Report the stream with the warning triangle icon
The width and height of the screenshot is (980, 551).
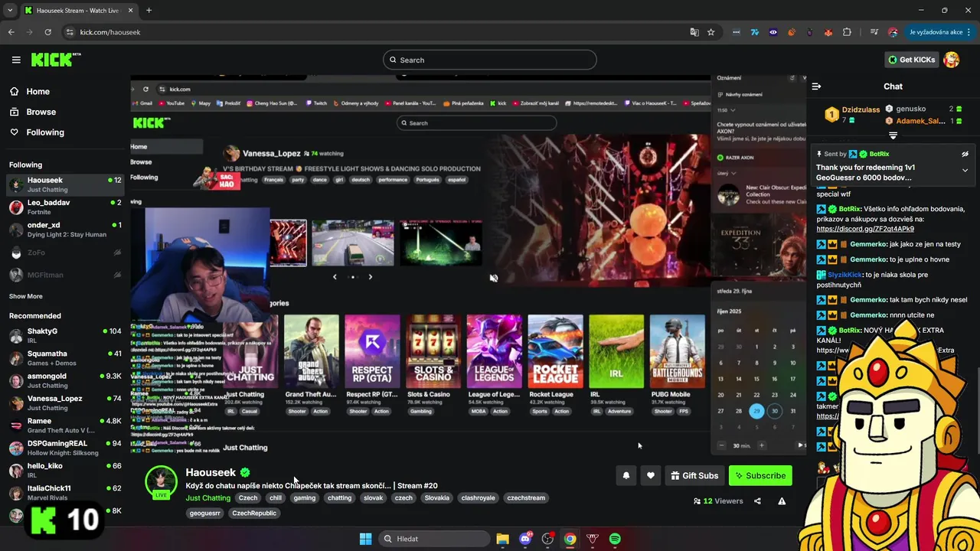tap(782, 501)
